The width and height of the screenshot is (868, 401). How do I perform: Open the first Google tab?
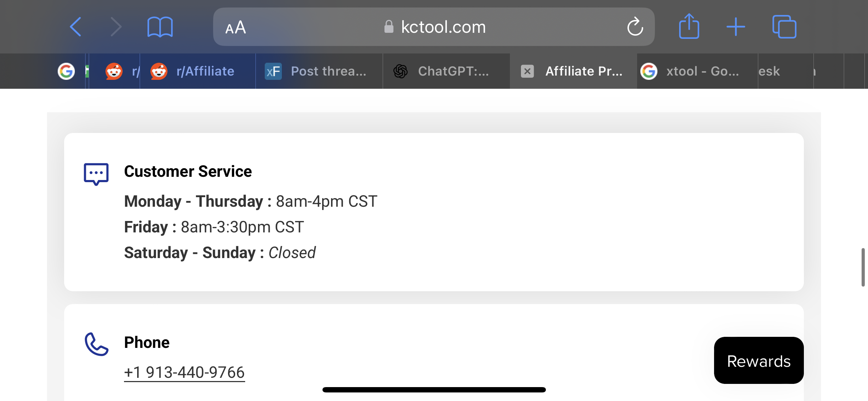pos(69,71)
